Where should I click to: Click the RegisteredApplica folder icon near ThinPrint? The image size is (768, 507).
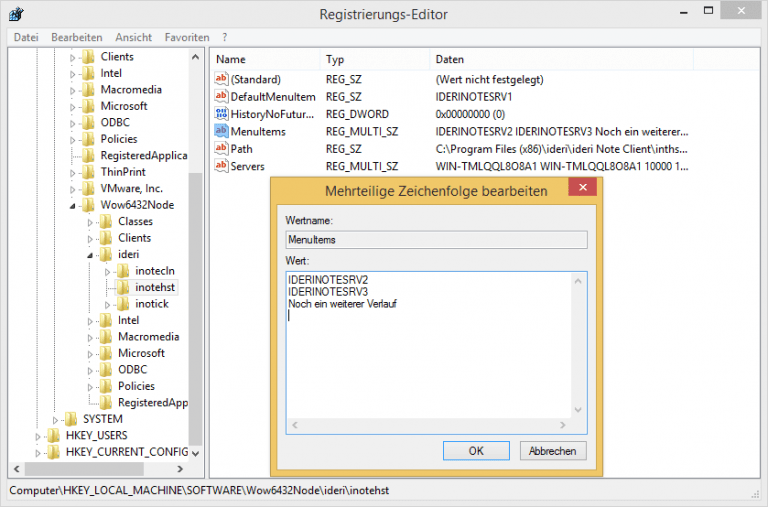88,155
